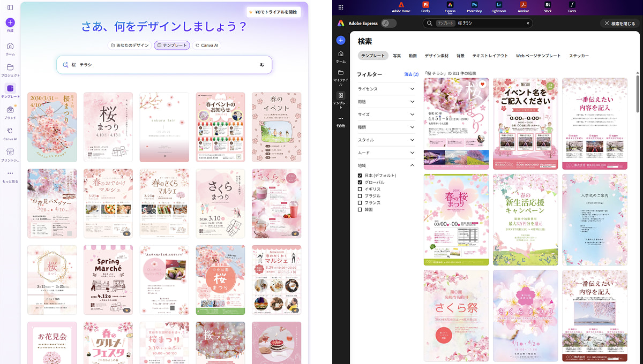This screenshot has height=364, width=643.
Task: Select the テキストレイアウト tab
Action: coord(490,56)
